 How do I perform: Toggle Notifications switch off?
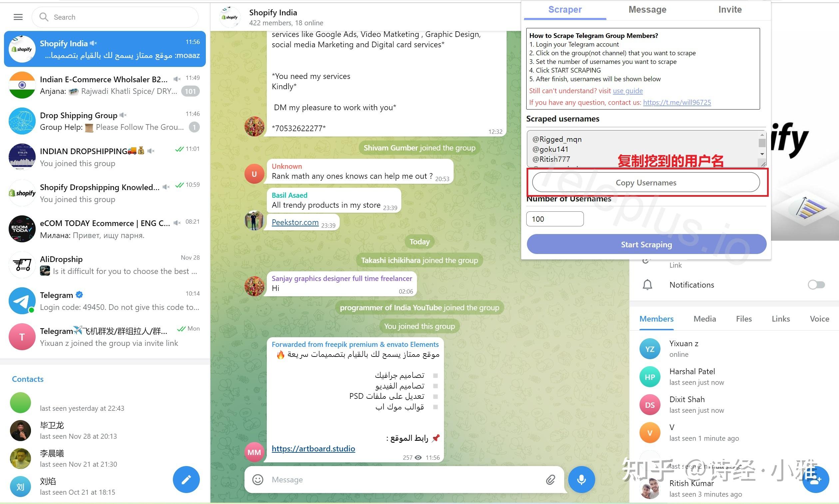click(817, 284)
